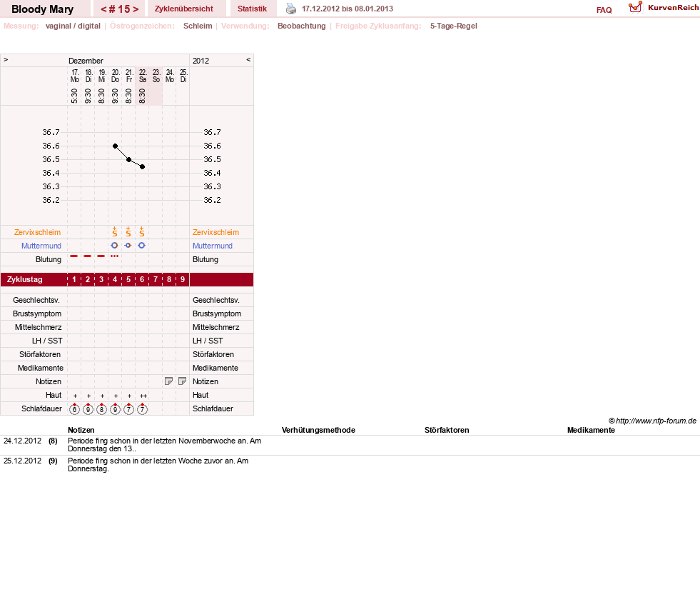Click the 23. So date column header
Viewport: 700px width, 592px height.
click(x=156, y=76)
